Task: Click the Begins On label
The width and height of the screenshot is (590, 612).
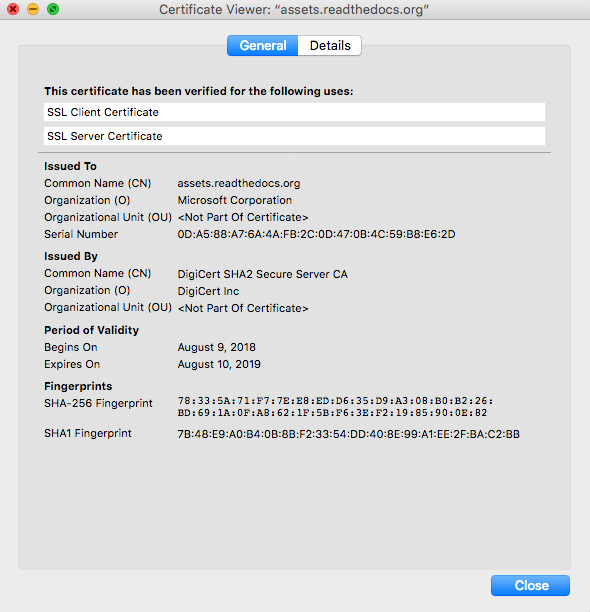Action: (x=71, y=347)
